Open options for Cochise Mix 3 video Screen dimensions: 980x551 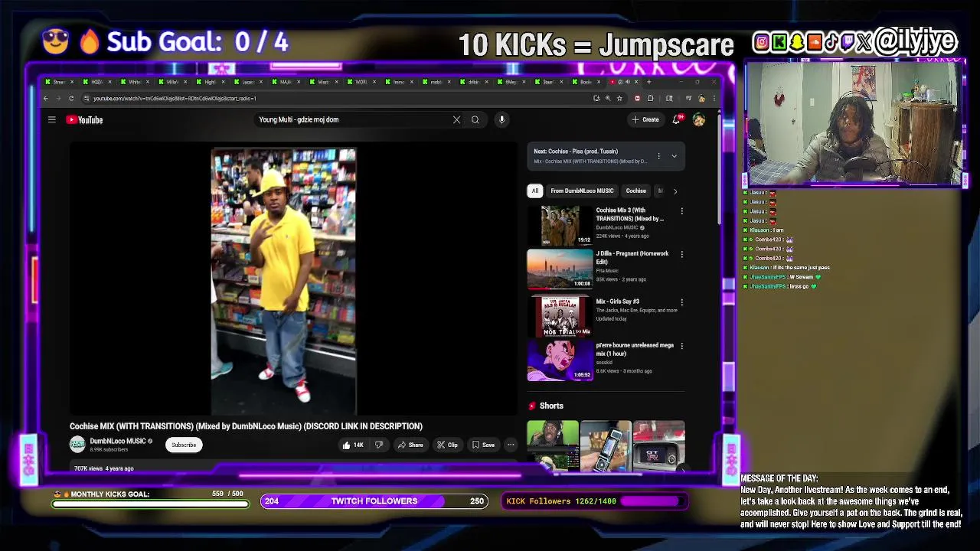coord(681,210)
